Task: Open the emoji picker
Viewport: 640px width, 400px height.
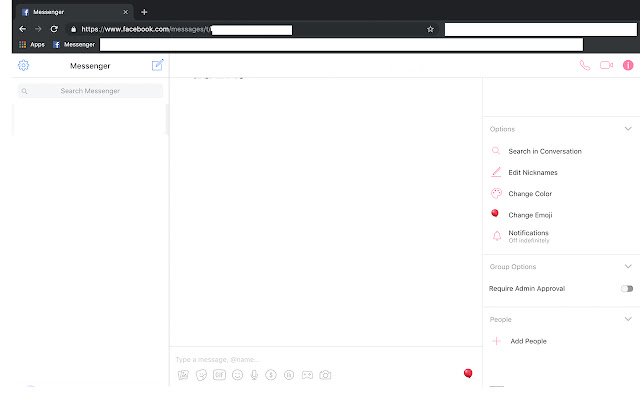Action: (237, 375)
